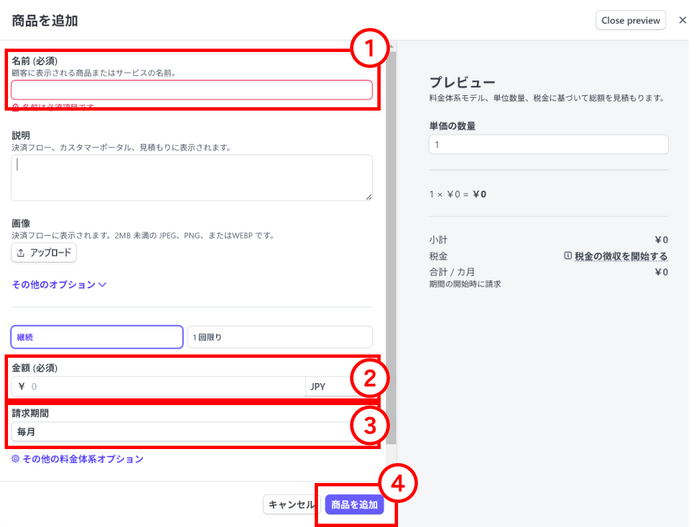Click the アップロード image upload button
700x527 pixels.
coord(44,253)
